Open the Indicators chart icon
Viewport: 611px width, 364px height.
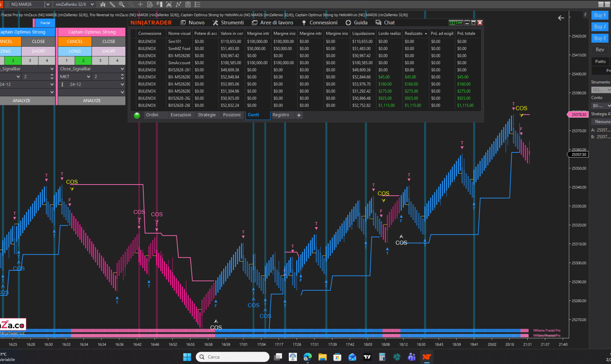(x=169, y=4)
